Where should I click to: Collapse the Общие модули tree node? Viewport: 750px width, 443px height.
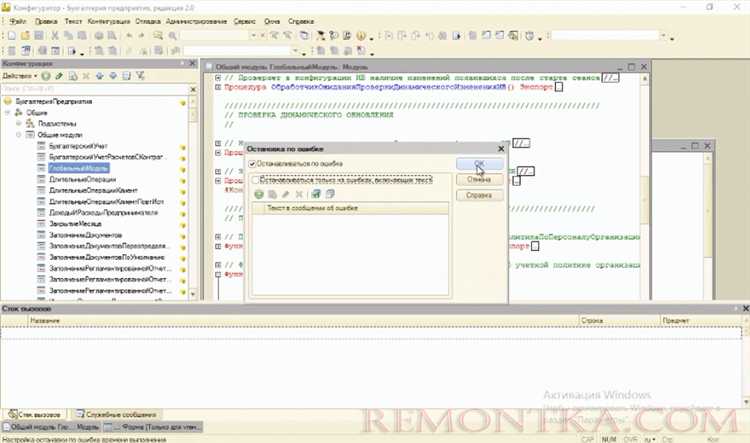pos(18,134)
